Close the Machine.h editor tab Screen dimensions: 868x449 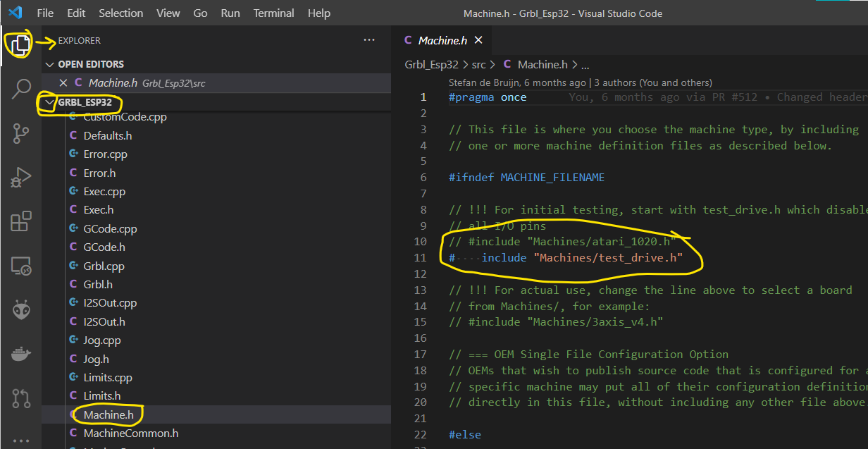click(478, 40)
